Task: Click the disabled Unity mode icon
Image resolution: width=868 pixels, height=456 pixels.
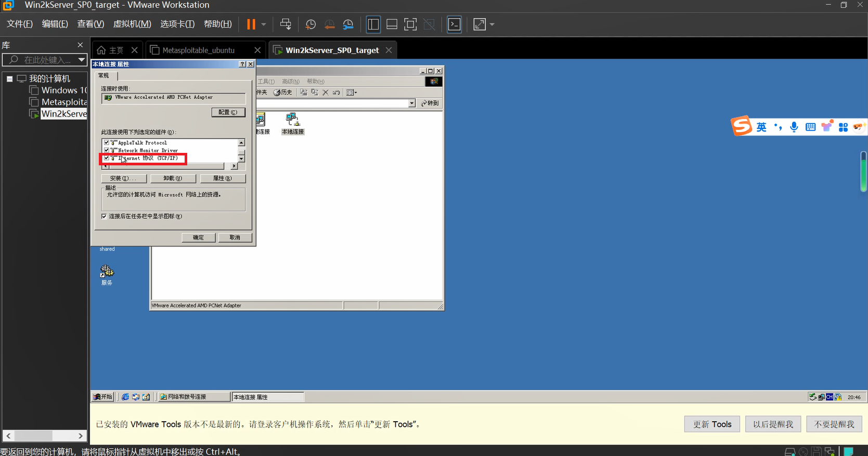Action: 429,24
